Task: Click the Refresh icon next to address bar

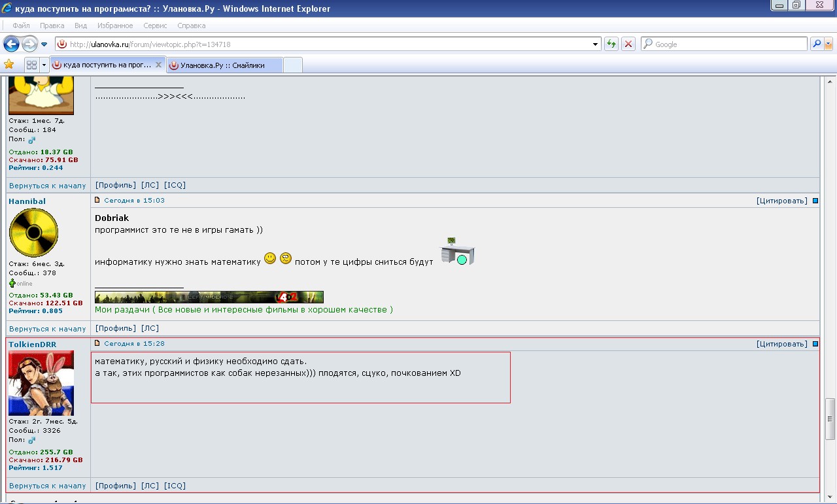Action: [611, 44]
